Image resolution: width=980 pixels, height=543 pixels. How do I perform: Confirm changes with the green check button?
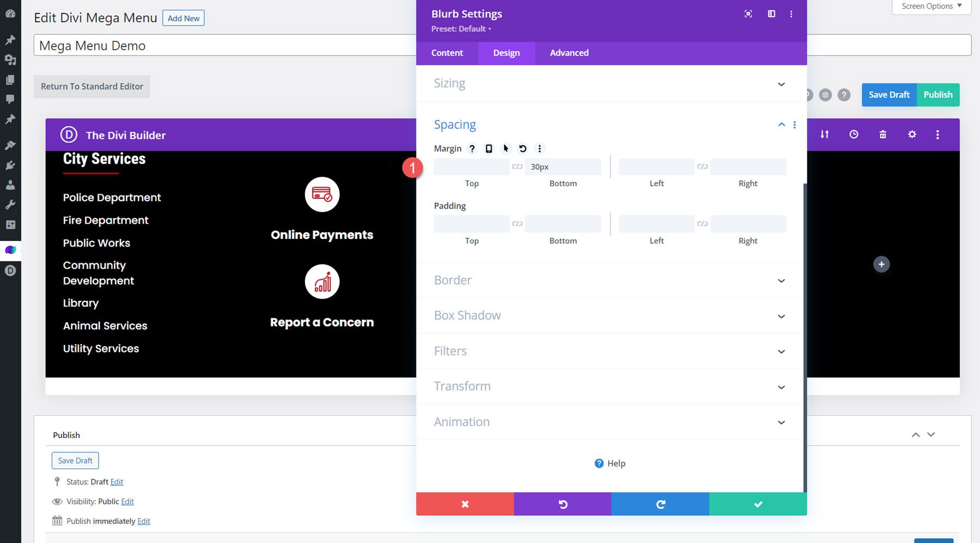[x=757, y=504]
